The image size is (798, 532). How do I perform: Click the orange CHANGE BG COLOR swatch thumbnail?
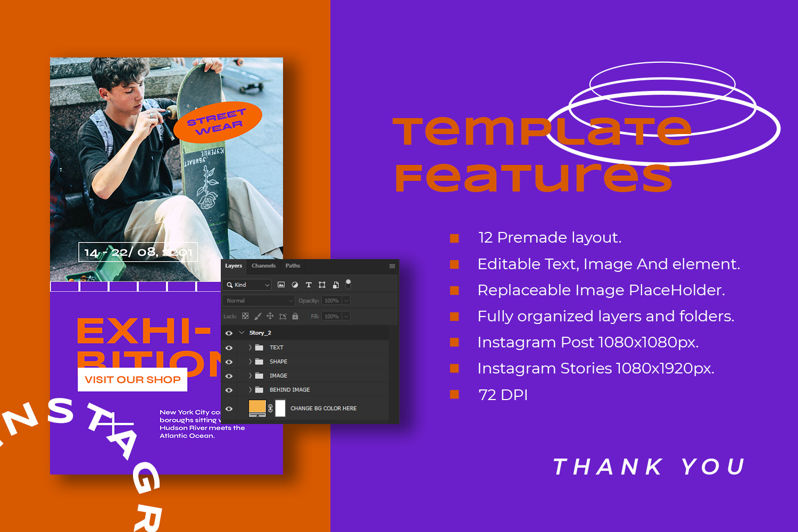click(x=257, y=408)
